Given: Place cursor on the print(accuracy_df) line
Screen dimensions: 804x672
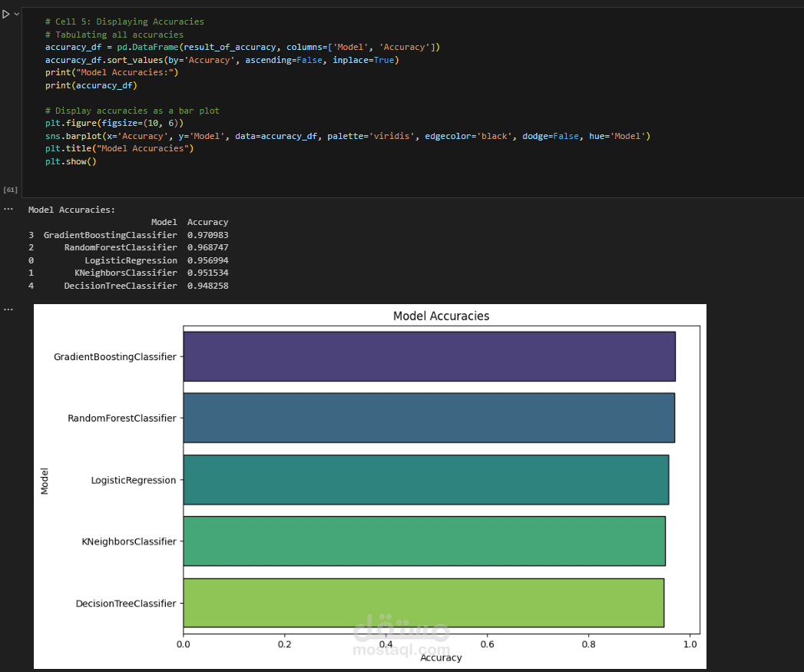Looking at the screenshot, I should [91, 85].
